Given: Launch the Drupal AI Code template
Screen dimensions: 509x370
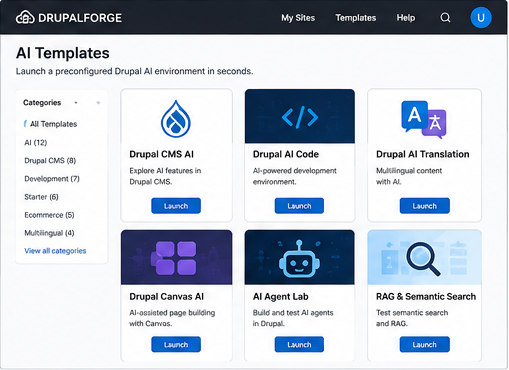Looking at the screenshot, I should pos(299,206).
